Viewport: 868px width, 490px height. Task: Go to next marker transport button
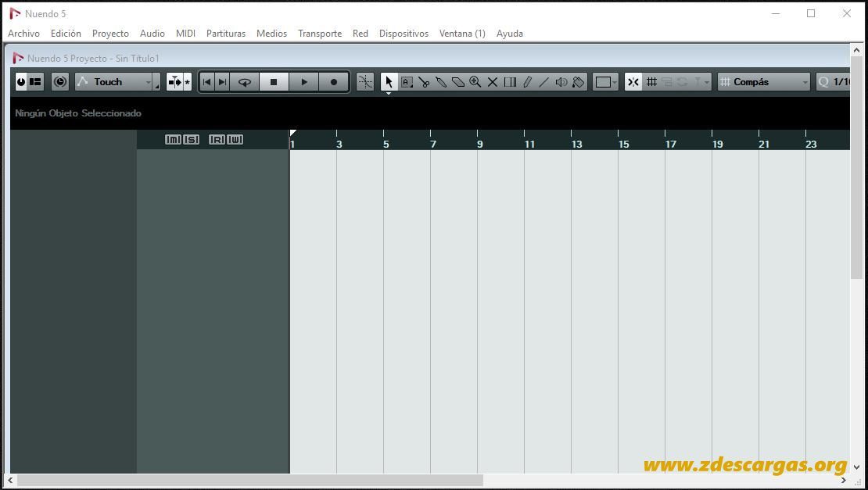[222, 82]
